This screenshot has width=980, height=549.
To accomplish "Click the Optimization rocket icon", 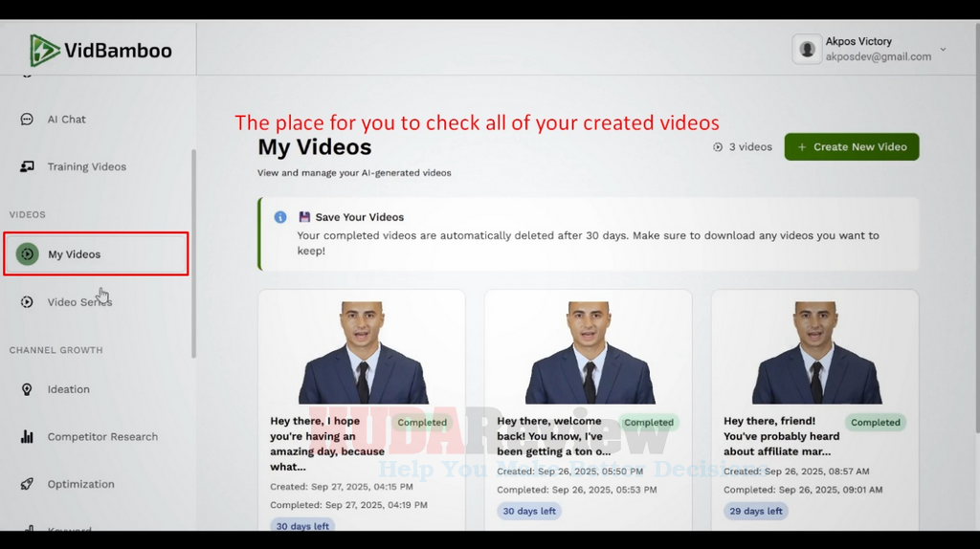I will (27, 484).
